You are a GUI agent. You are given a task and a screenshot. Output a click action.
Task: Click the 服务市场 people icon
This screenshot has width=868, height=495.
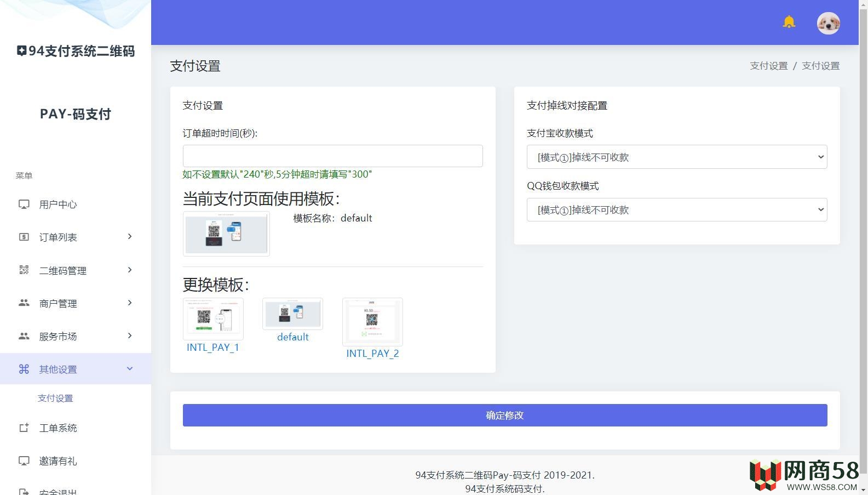click(x=24, y=336)
